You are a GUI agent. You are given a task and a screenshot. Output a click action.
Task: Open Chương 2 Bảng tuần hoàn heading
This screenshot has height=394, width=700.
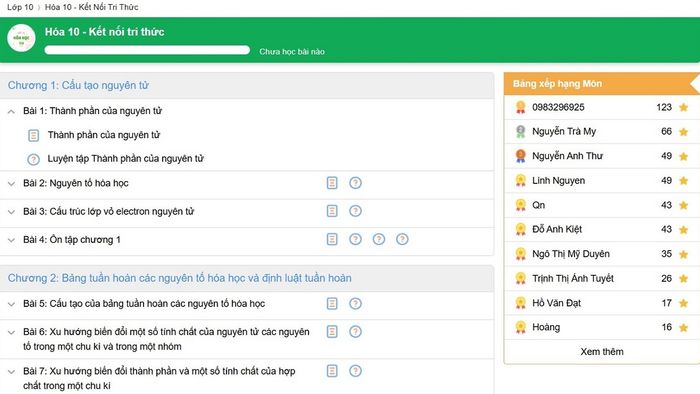pos(179,278)
